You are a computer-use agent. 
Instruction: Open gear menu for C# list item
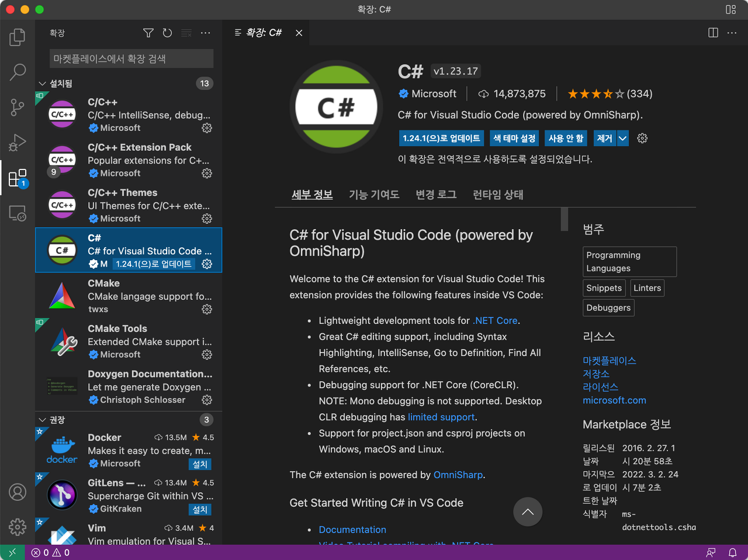(x=207, y=264)
